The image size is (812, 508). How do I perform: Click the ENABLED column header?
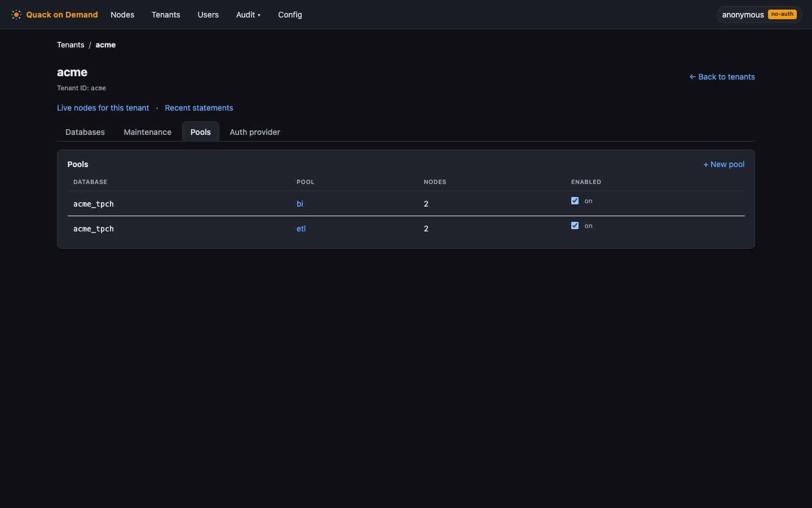pyautogui.click(x=586, y=182)
